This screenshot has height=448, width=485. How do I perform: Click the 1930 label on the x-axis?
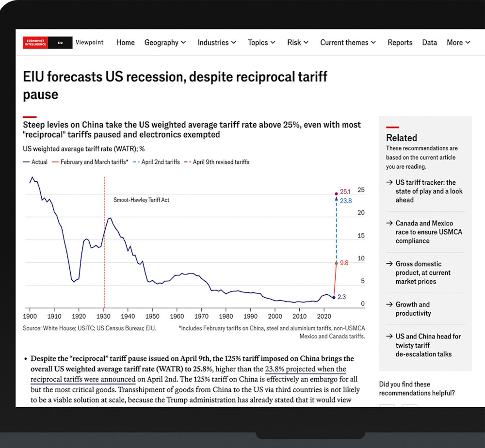point(103,317)
